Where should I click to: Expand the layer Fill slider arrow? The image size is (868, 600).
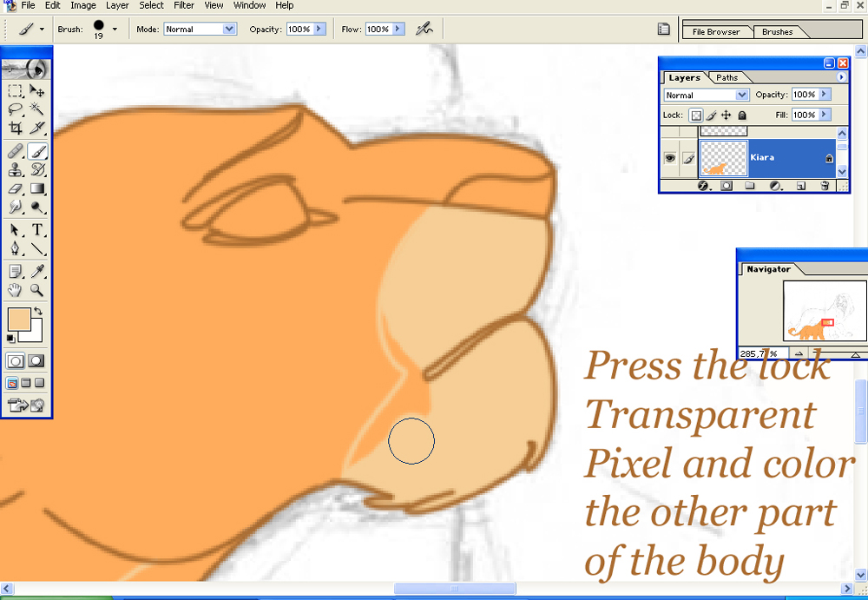825,115
